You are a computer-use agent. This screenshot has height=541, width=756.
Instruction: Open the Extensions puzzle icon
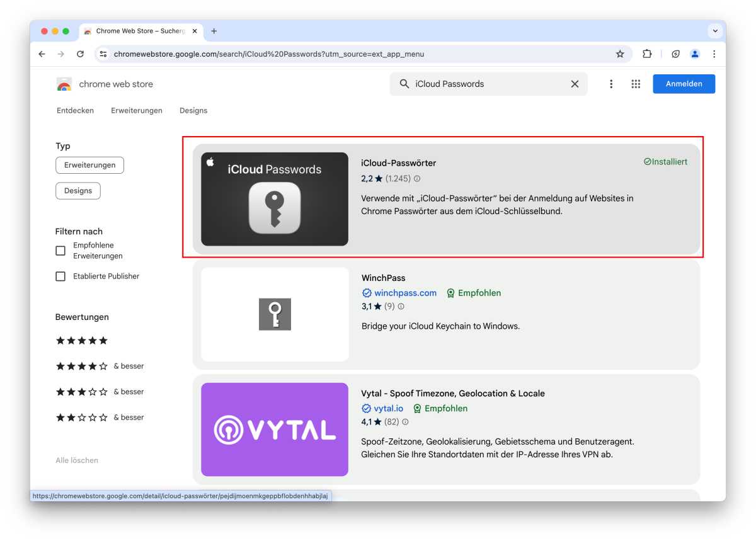647,54
